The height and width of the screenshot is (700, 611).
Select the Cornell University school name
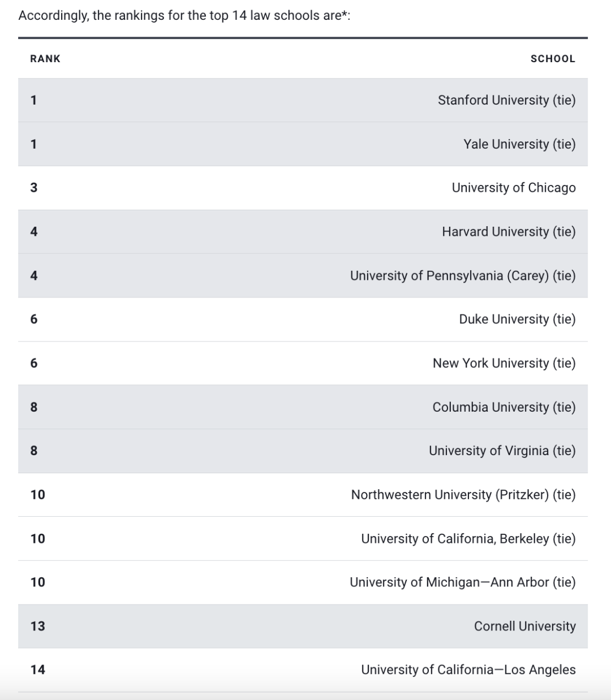pos(524,626)
